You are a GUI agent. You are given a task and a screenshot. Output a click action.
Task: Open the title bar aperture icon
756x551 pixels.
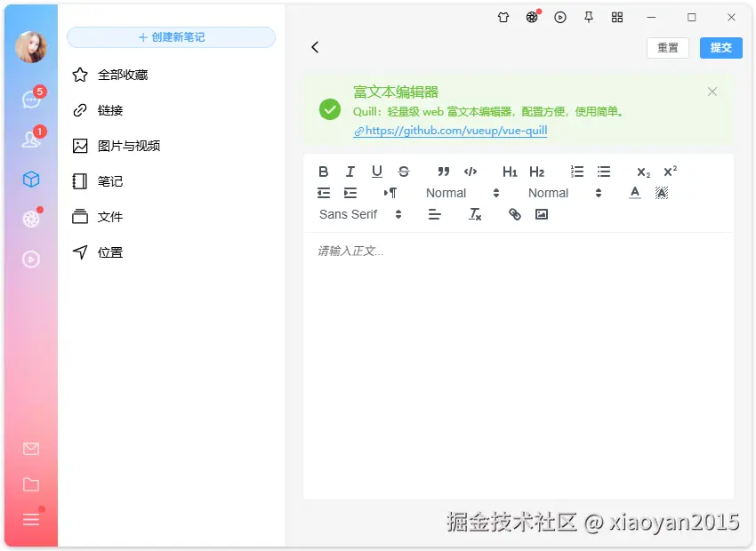point(532,18)
